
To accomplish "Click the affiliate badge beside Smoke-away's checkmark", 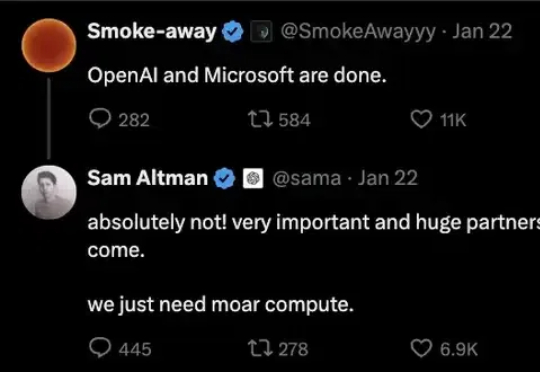I will click(x=261, y=32).
